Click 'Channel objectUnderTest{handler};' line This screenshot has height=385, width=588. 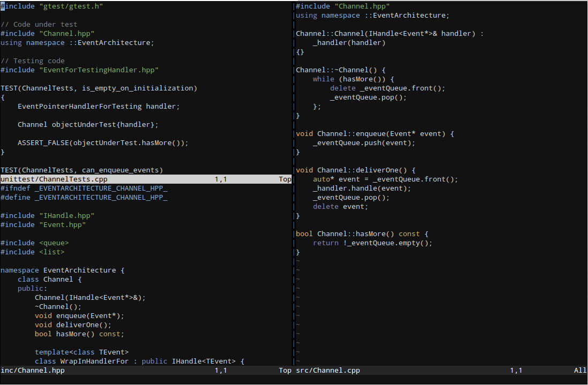[88, 125]
